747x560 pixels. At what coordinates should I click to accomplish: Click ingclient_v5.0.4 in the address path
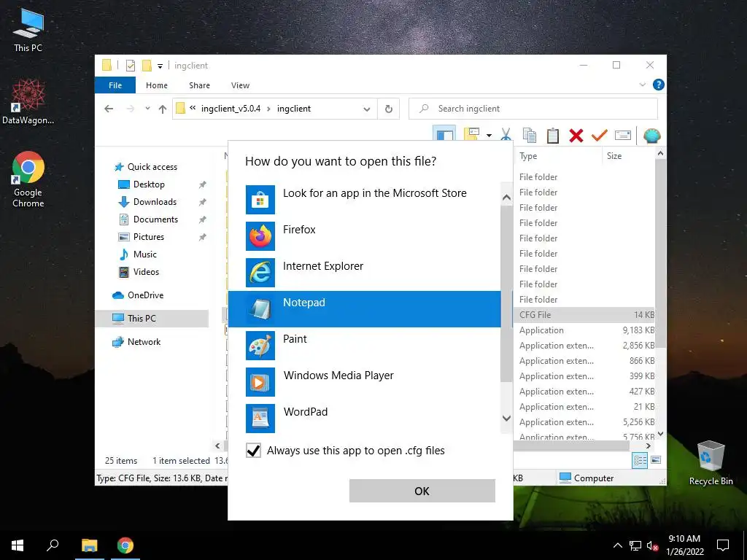[x=231, y=109]
